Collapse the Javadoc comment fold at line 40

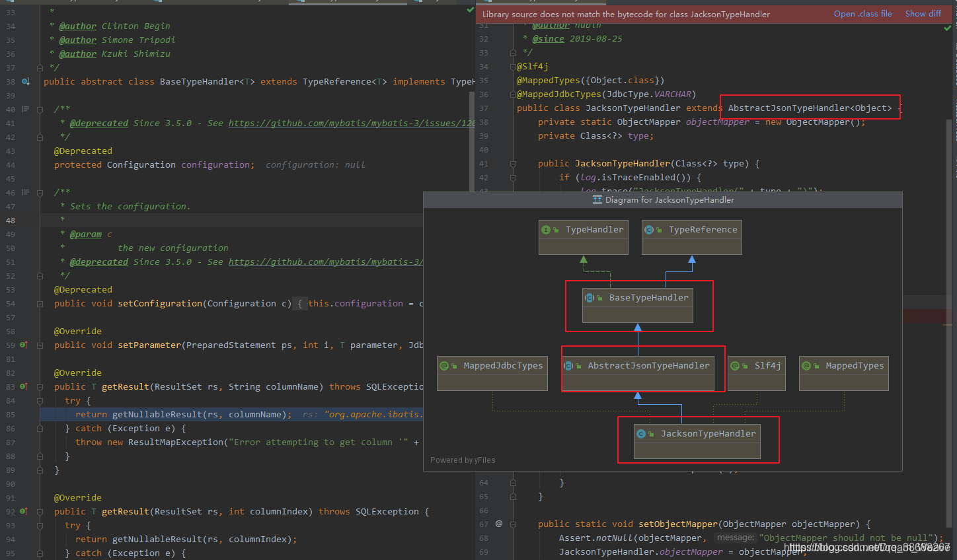tap(40, 109)
